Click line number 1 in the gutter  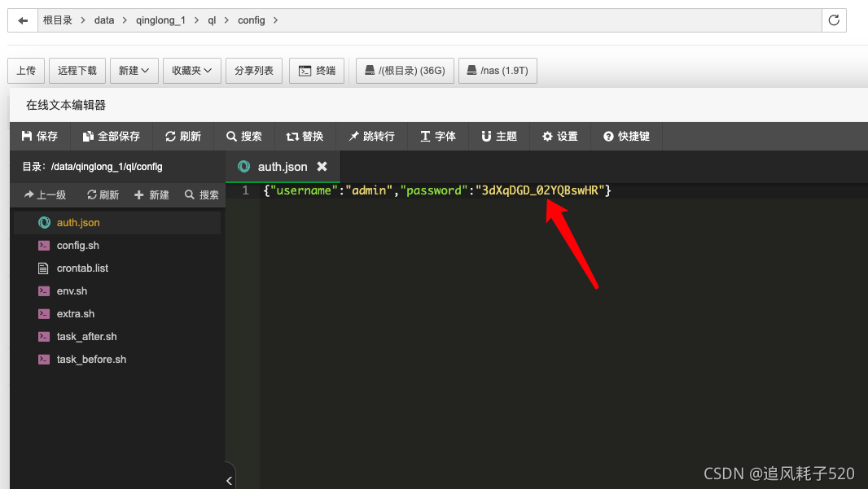point(245,190)
